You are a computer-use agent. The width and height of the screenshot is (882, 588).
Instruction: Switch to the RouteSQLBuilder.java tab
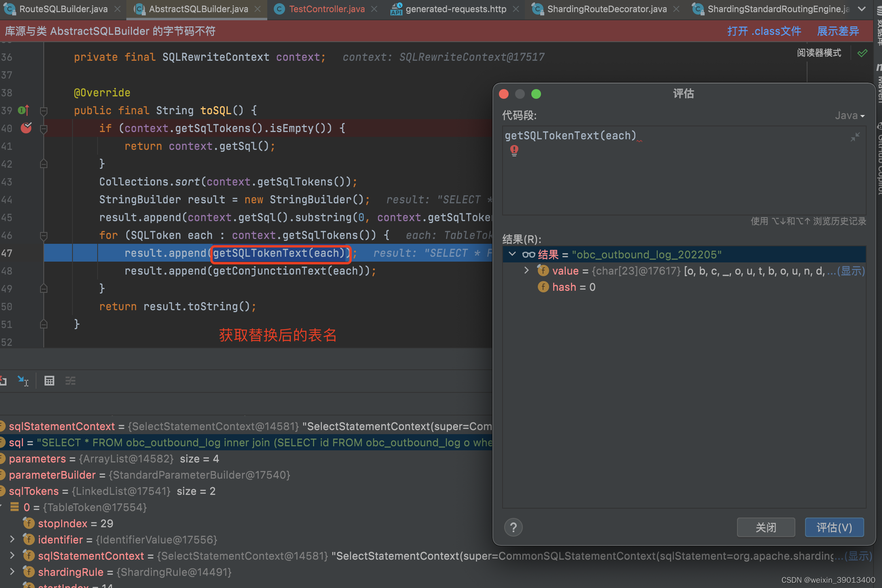point(63,9)
